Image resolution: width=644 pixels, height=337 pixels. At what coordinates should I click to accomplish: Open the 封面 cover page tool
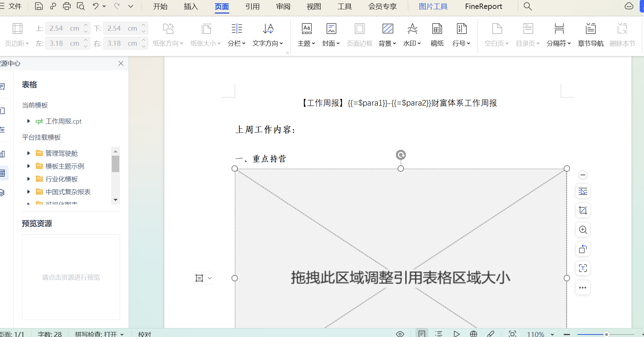click(x=331, y=34)
